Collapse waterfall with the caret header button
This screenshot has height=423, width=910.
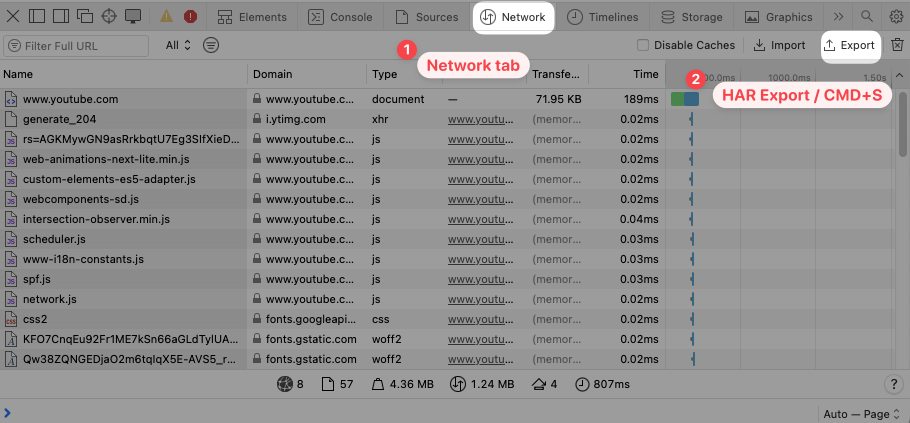pyautogui.click(x=900, y=75)
